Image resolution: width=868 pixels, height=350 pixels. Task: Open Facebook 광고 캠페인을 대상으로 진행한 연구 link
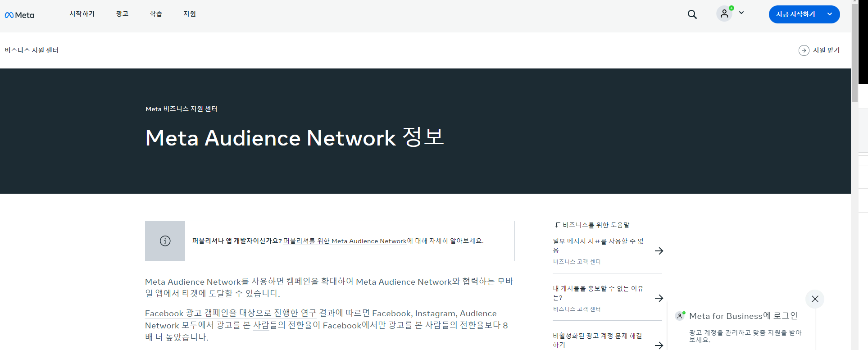click(231, 313)
